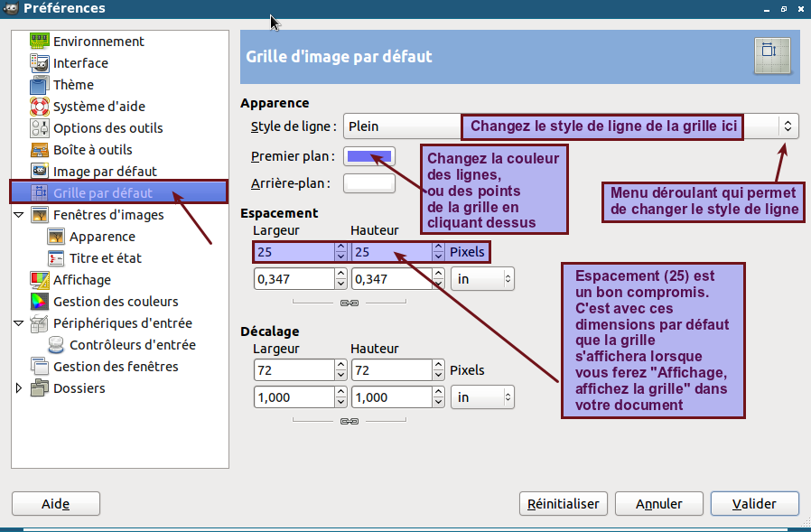Select Image par défaut in list
811x532 pixels.
tap(105, 172)
